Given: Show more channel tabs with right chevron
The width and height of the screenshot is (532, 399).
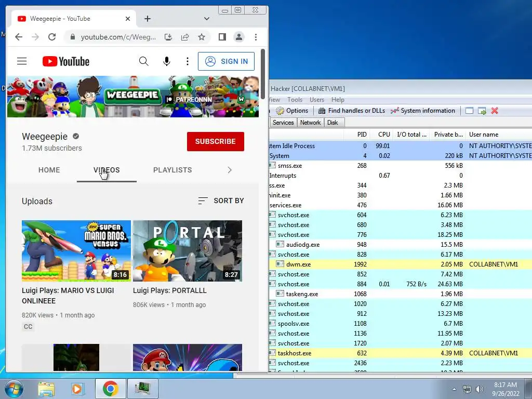Looking at the screenshot, I should [230, 170].
